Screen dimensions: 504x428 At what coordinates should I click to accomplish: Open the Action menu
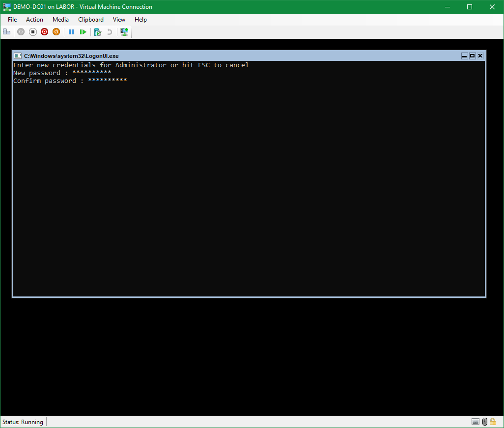pyautogui.click(x=34, y=20)
